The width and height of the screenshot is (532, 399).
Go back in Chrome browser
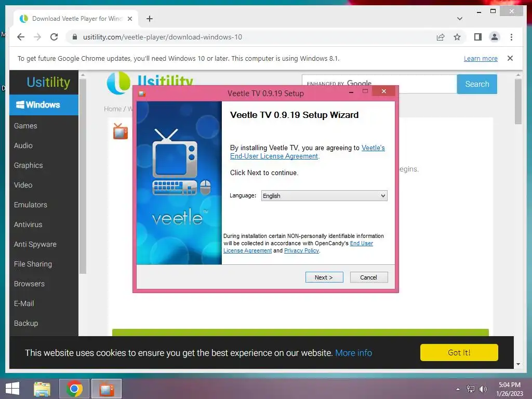click(x=21, y=37)
